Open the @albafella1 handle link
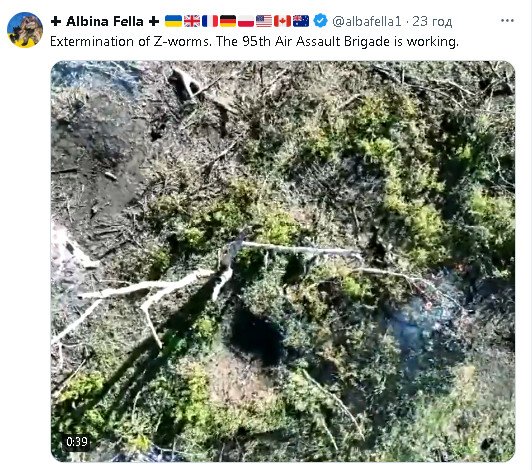The image size is (532, 470). pos(367,21)
